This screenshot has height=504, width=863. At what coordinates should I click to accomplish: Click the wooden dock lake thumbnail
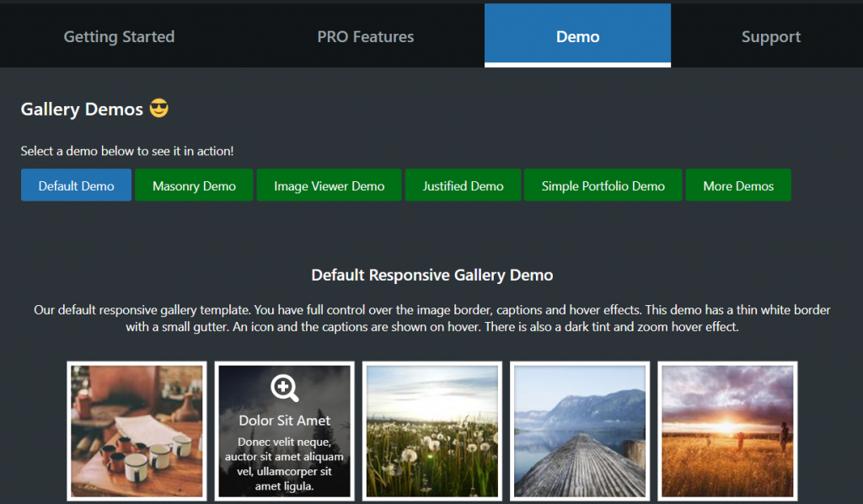[x=579, y=431]
